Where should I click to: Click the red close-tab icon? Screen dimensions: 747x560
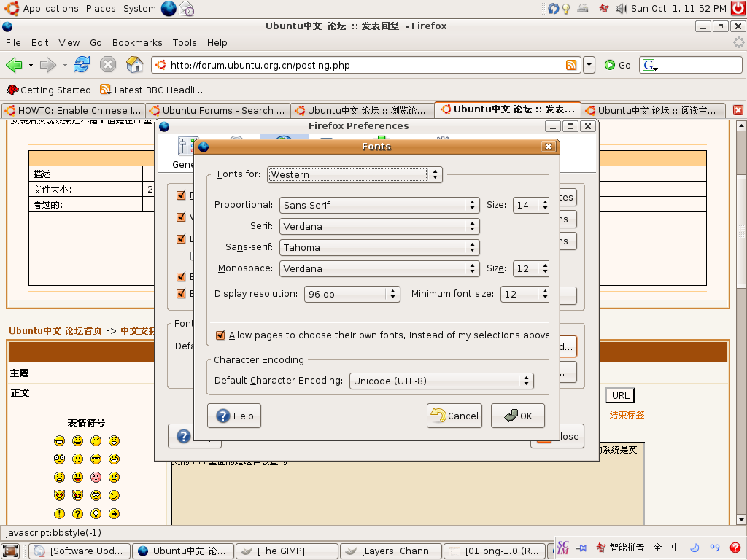tap(738, 111)
